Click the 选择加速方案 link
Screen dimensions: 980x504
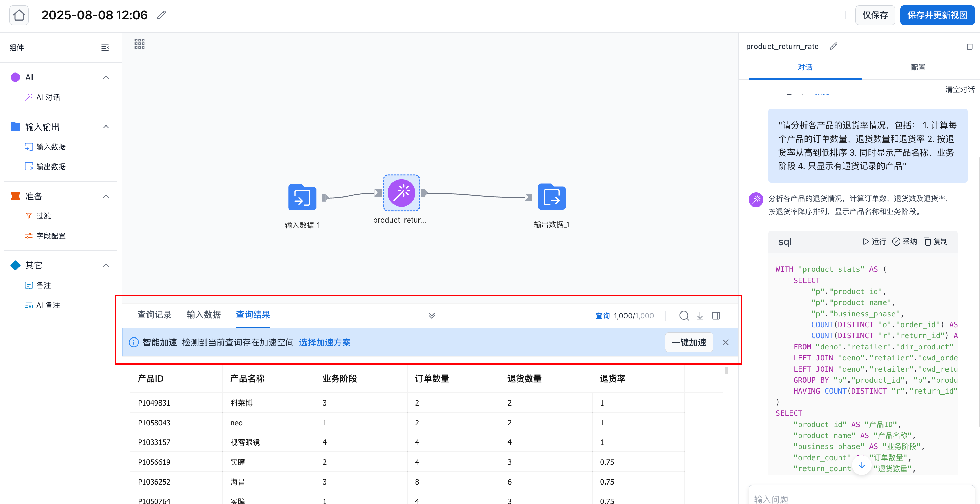324,342
